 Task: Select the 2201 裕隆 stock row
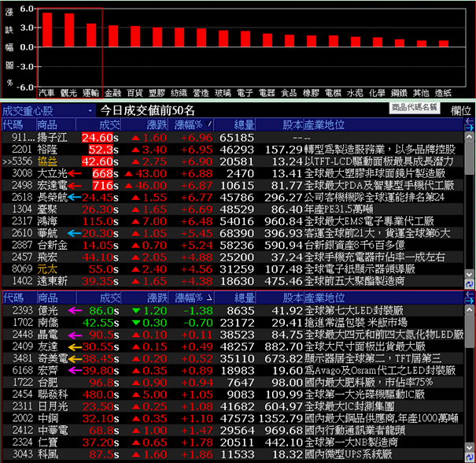(x=233, y=150)
